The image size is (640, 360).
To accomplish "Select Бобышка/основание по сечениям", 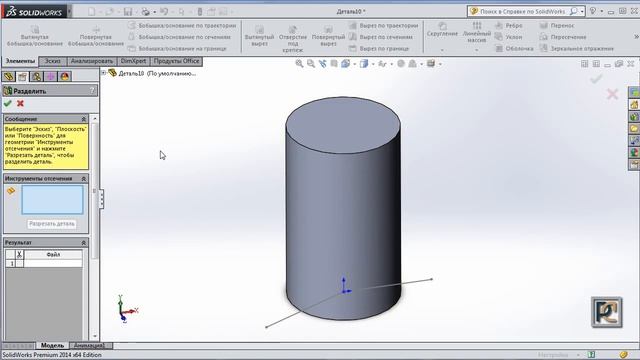I will pyautogui.click(x=179, y=37).
